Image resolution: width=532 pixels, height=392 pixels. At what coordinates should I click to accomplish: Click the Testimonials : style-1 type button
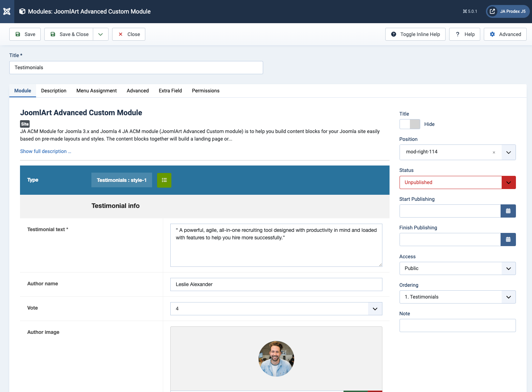coord(122,180)
